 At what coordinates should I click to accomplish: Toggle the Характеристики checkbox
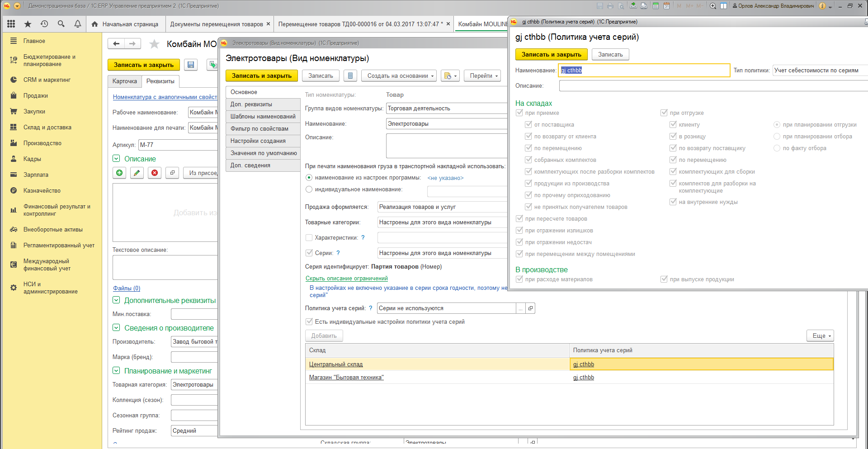coord(309,238)
